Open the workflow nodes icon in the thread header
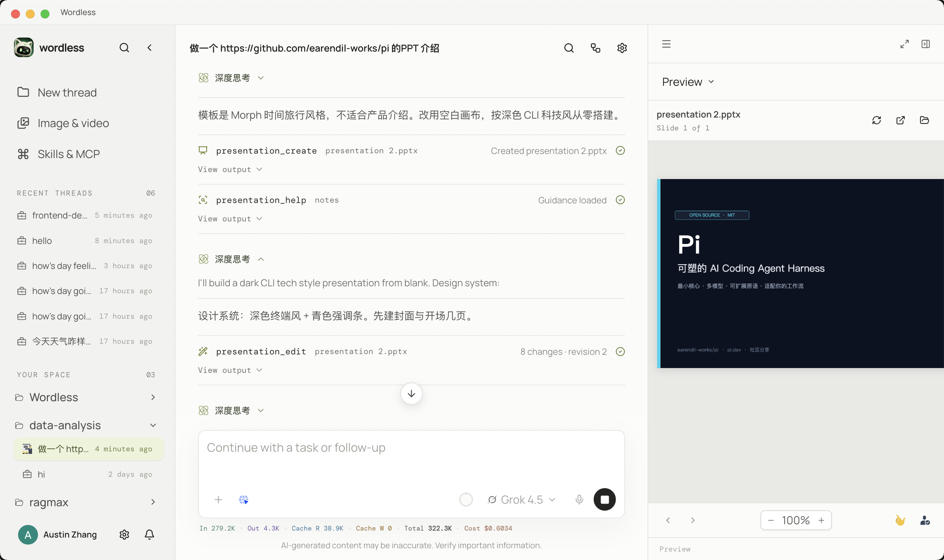Viewport: 944px width, 560px height. pos(595,48)
